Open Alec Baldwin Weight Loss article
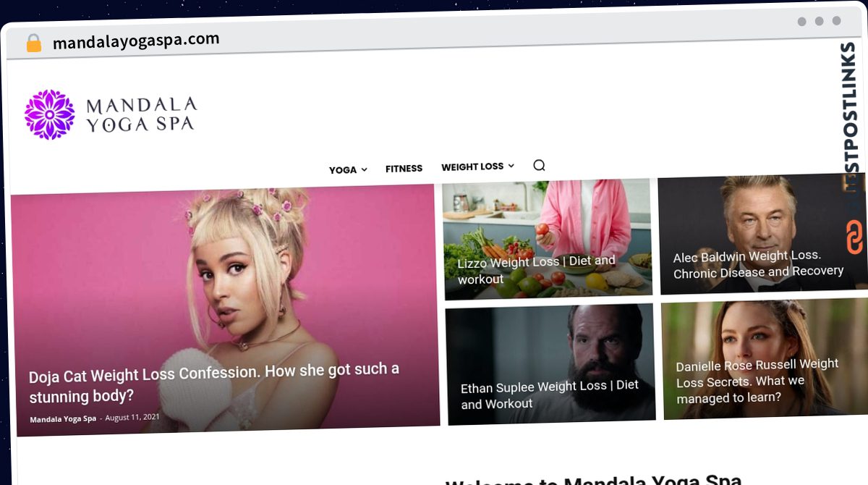Image resolution: width=868 pixels, height=485 pixels. pos(758,264)
